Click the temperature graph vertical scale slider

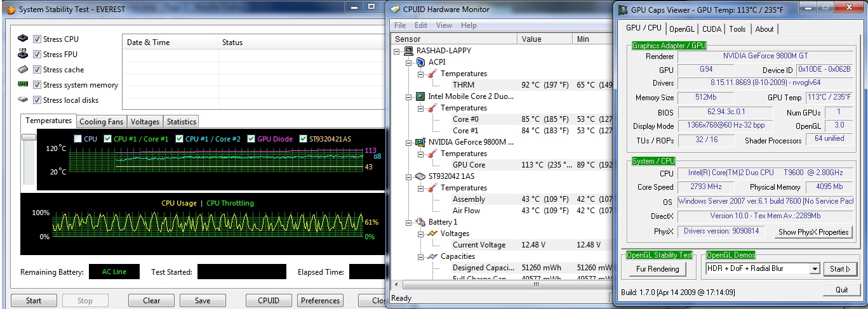point(29,136)
